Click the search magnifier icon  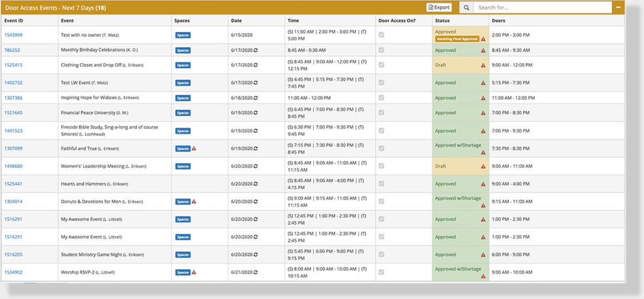tap(466, 8)
